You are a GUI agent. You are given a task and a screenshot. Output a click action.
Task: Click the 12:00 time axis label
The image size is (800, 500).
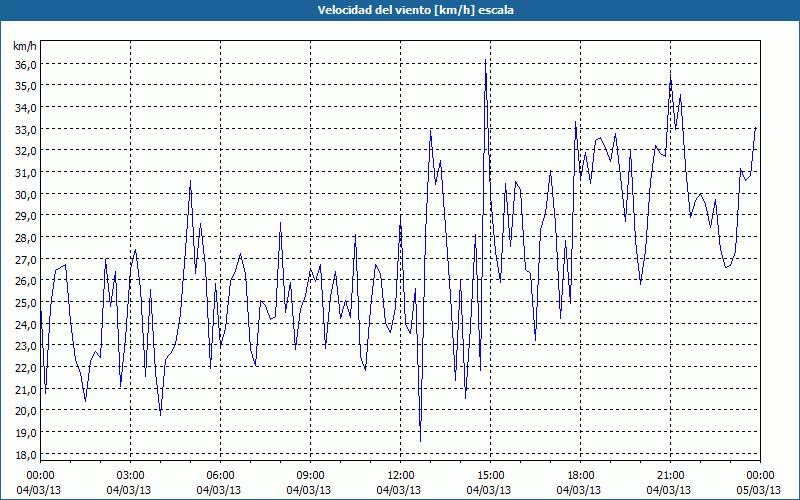click(x=401, y=476)
